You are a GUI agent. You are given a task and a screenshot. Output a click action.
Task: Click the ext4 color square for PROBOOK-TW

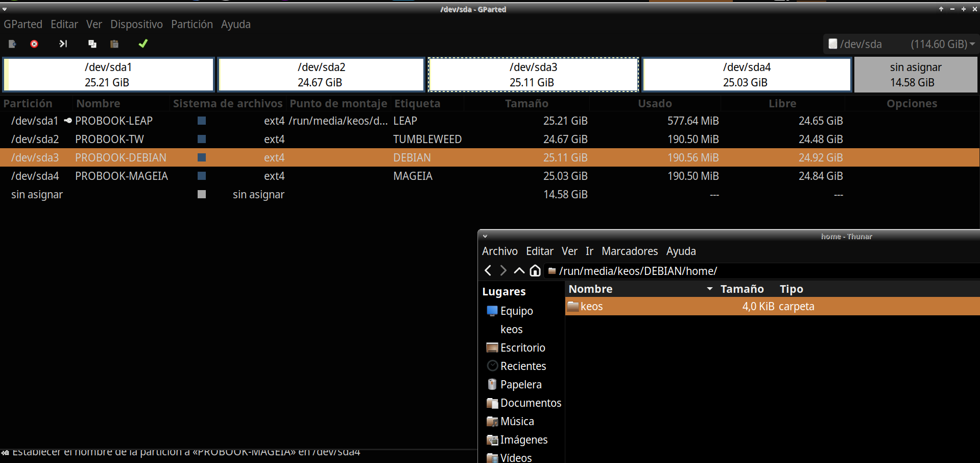[x=202, y=140]
